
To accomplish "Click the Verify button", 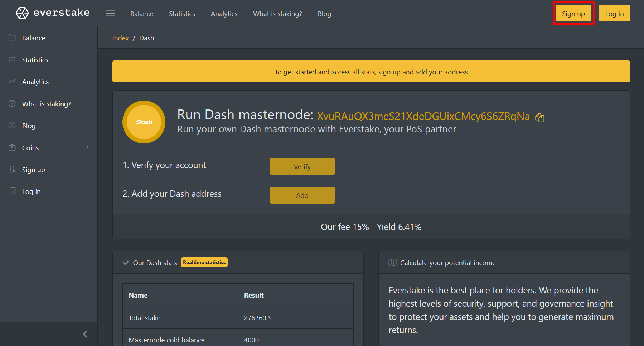I will 302,166.
